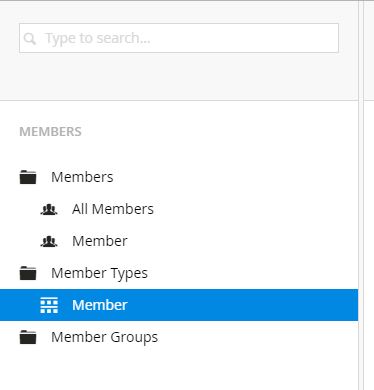374x390 pixels.
Task: Open the All Members list
Action: [x=113, y=209]
